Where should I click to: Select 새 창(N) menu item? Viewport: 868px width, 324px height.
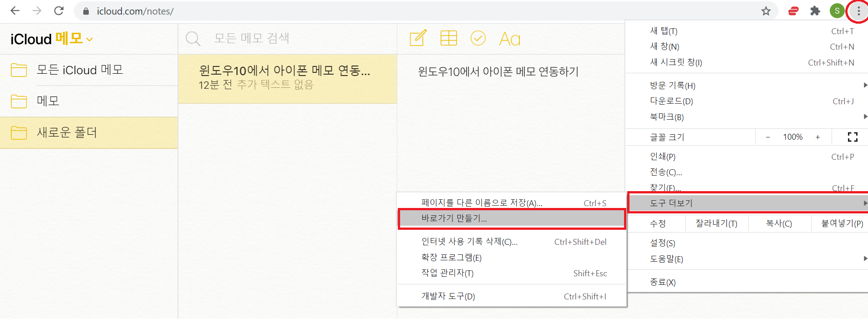click(746, 46)
